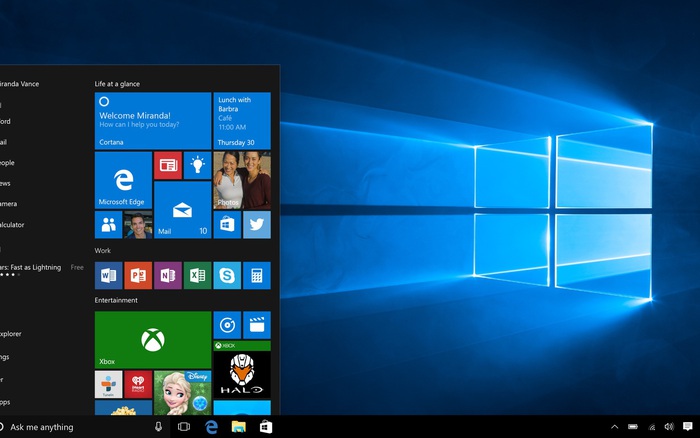700x438 pixels.
Task: Open the Calculator tile in Work group
Action: click(x=256, y=275)
